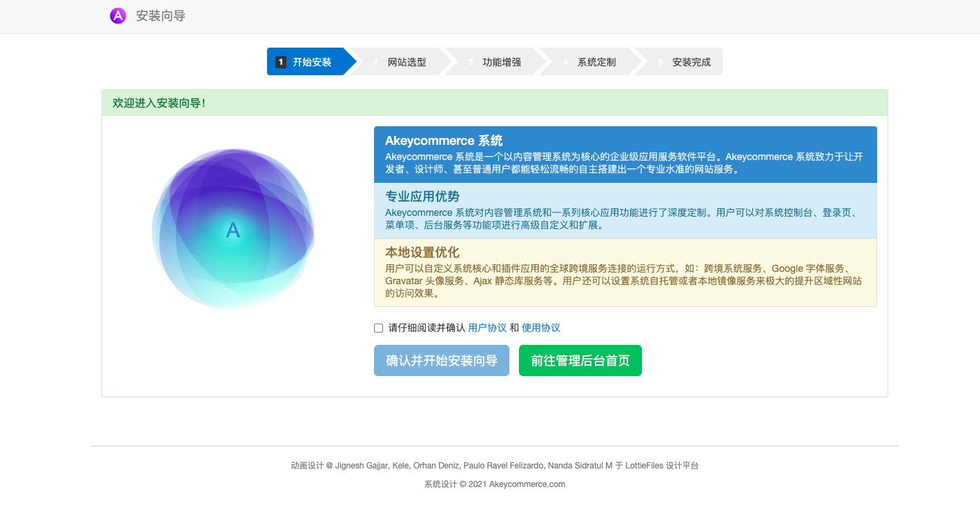Select step 3 功能增强 tab
Viewport: 980px width, 525px height.
click(x=495, y=61)
